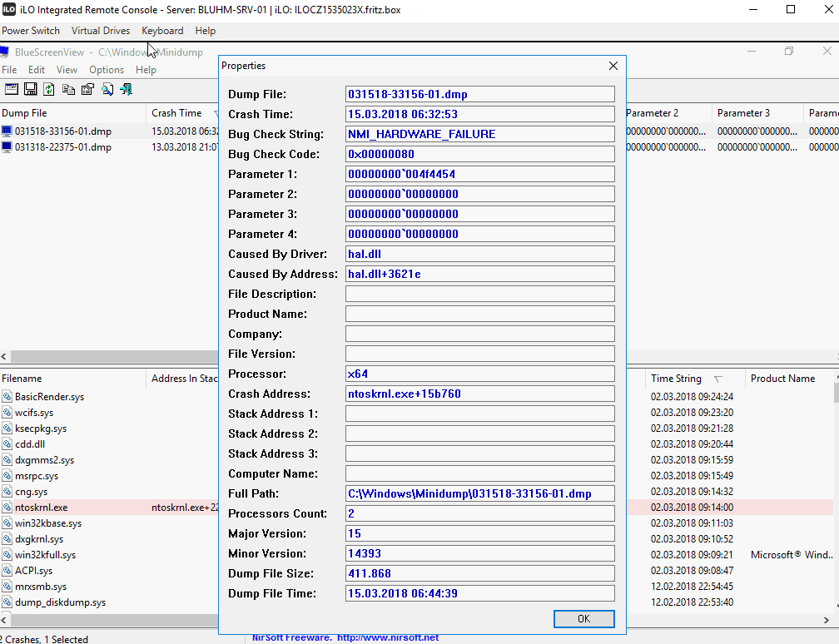The height and width of the screenshot is (644, 839).
Task: Click the file icon next to dxgmms2.sys
Action: click(x=7, y=460)
